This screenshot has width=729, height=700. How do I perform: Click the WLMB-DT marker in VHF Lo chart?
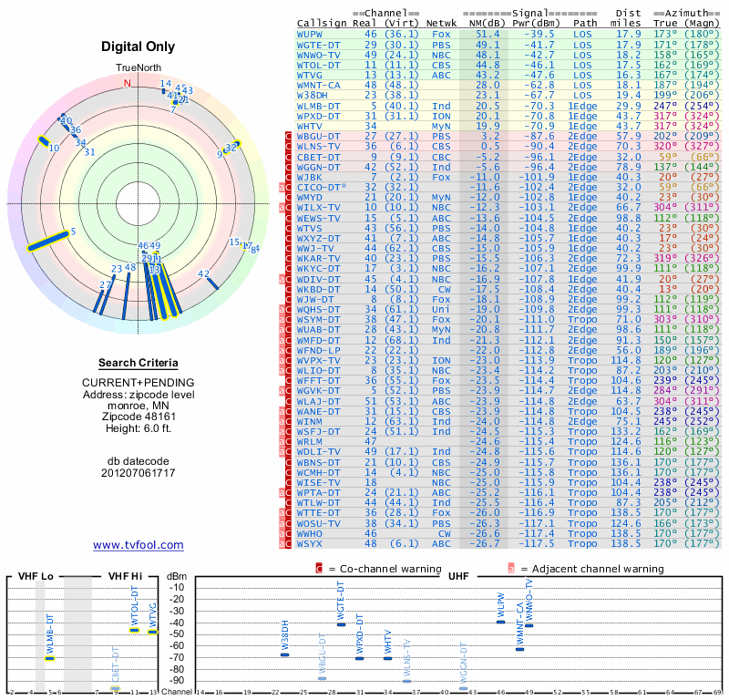[x=49, y=658]
